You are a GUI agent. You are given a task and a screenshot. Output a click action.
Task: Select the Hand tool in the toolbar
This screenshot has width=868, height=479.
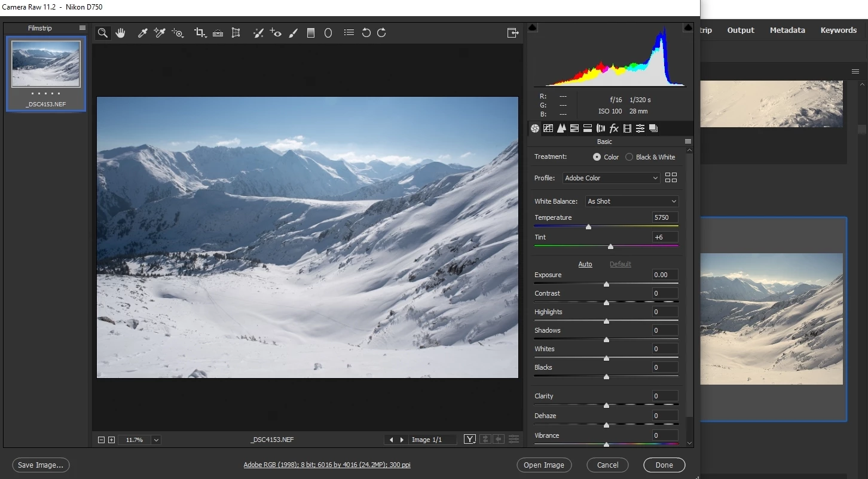pyautogui.click(x=120, y=33)
